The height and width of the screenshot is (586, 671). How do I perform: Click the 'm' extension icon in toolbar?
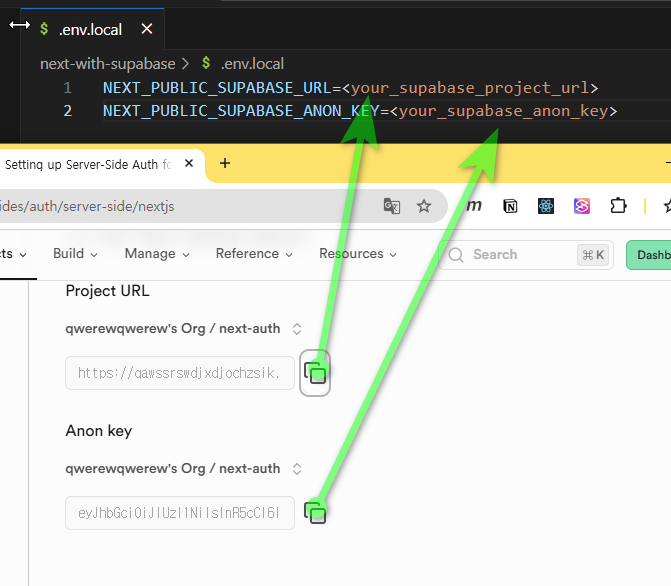coord(475,206)
